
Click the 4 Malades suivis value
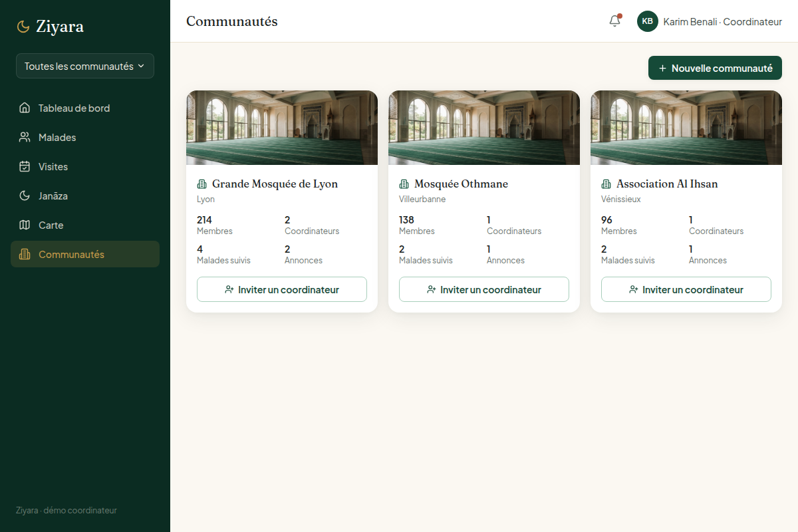(199, 249)
